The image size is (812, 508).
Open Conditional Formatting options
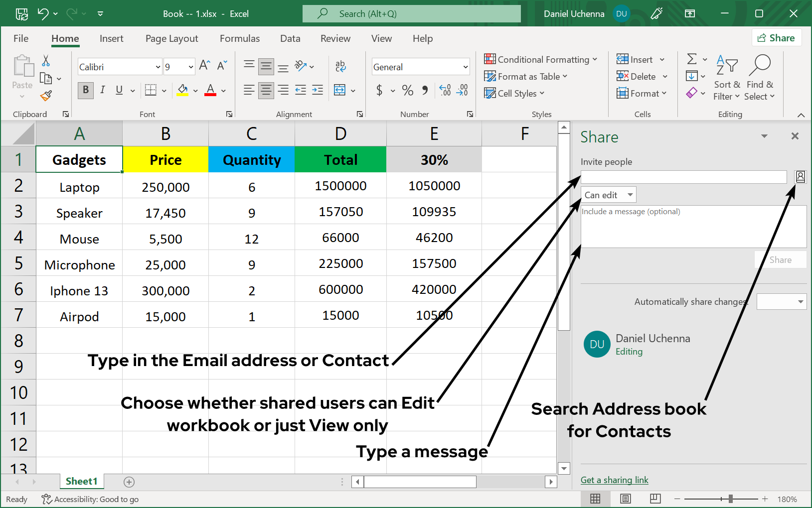tap(541, 59)
